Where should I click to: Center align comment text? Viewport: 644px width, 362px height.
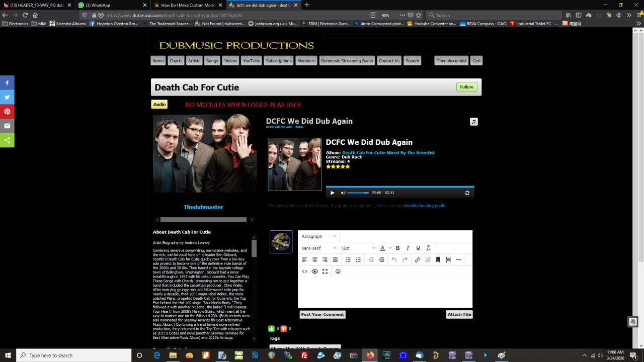pyautogui.click(x=315, y=260)
